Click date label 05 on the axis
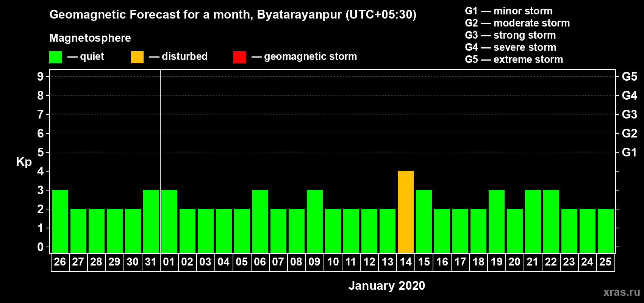 (x=242, y=262)
